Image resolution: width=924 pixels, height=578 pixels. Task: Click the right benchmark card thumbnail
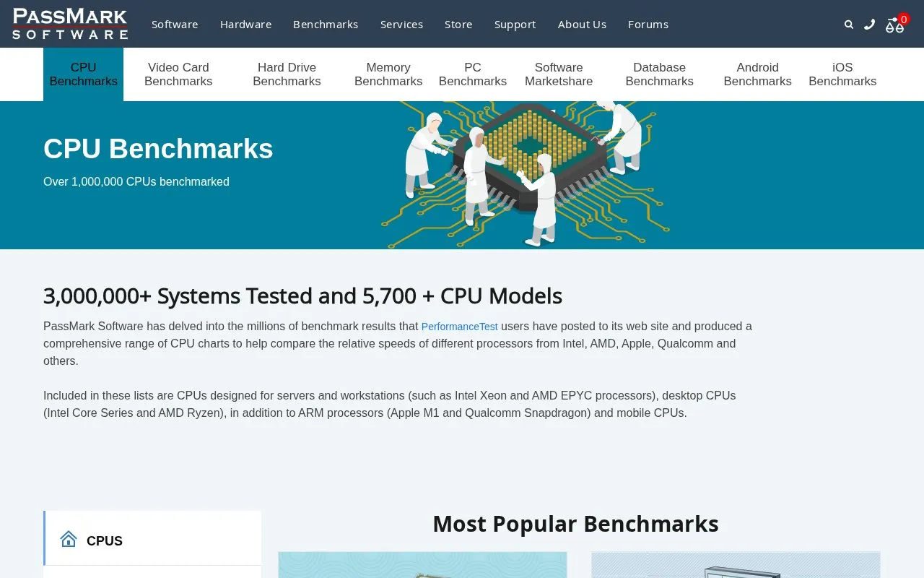(736, 565)
